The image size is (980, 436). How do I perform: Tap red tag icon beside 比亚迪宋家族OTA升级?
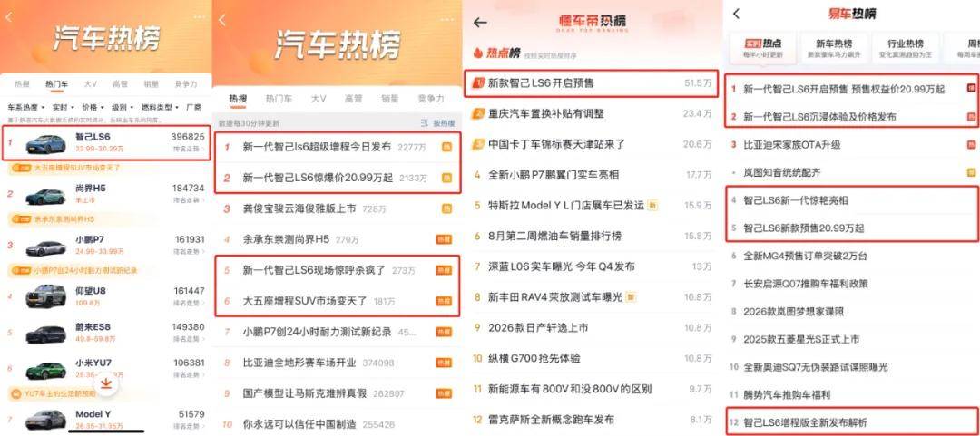[x=971, y=144]
